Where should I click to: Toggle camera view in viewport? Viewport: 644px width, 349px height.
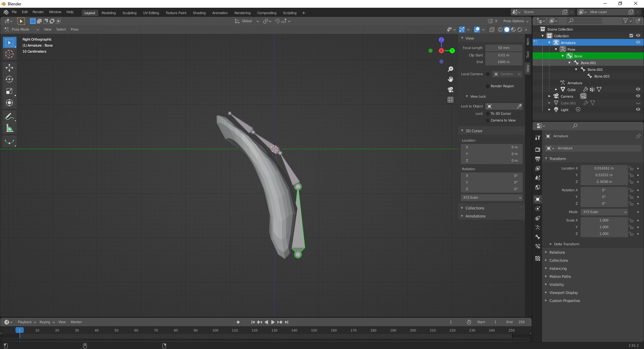coord(450,90)
